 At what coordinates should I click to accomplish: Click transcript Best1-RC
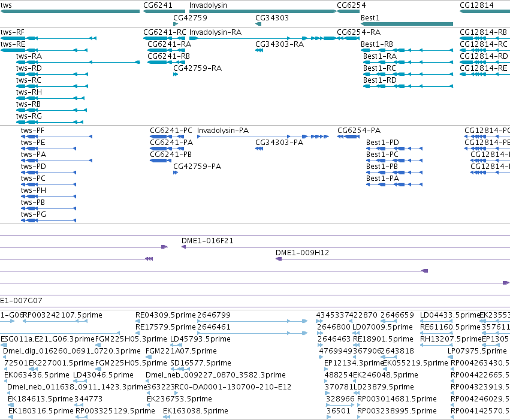(x=379, y=68)
